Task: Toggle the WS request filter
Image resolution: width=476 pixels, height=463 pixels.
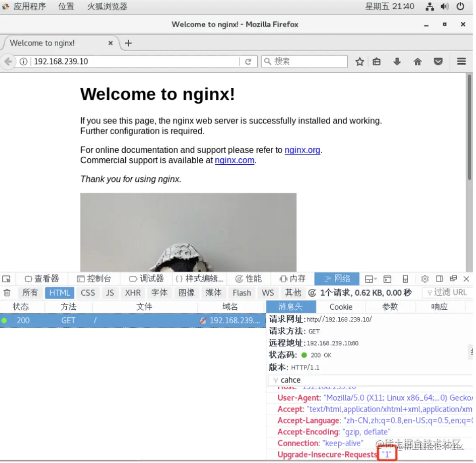Action: click(x=268, y=293)
